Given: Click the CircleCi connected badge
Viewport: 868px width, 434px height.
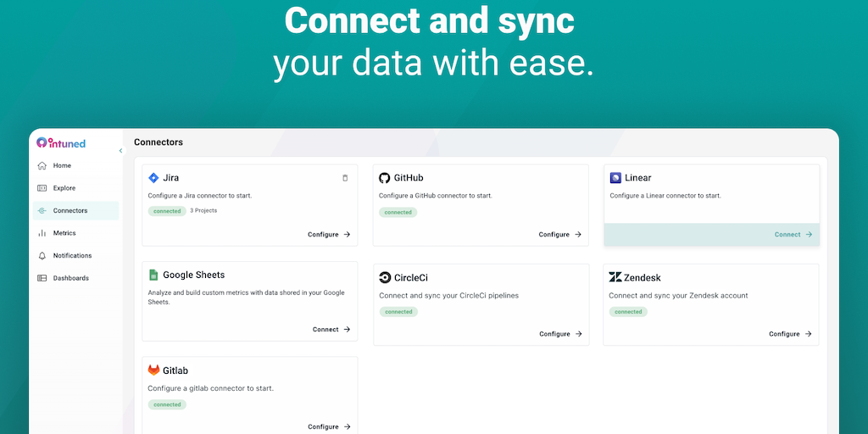Looking at the screenshot, I should coord(398,312).
